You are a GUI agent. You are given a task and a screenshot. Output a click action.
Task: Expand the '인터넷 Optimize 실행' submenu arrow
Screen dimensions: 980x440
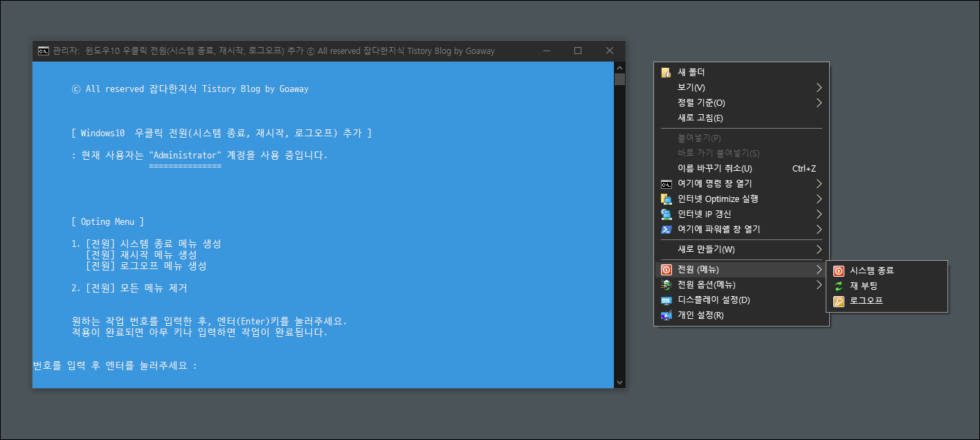tap(819, 199)
